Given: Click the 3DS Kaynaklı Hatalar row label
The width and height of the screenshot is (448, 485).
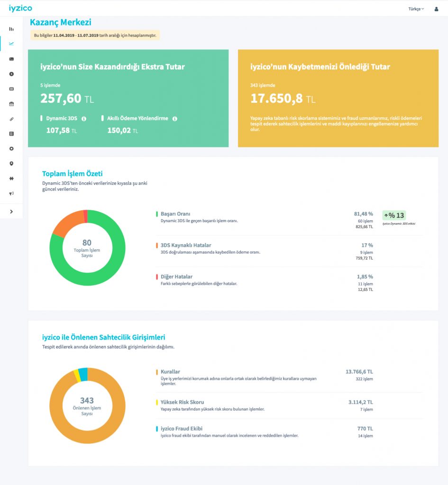Looking at the screenshot, I should point(186,245).
